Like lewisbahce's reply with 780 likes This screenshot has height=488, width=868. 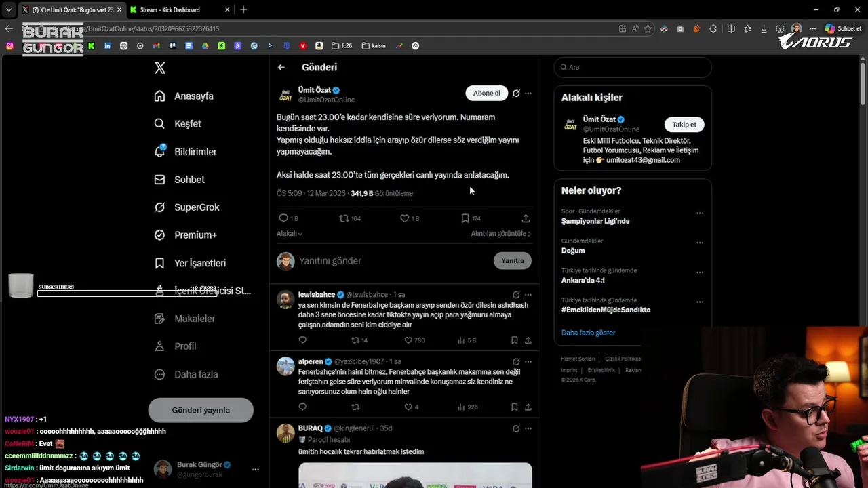408,340
